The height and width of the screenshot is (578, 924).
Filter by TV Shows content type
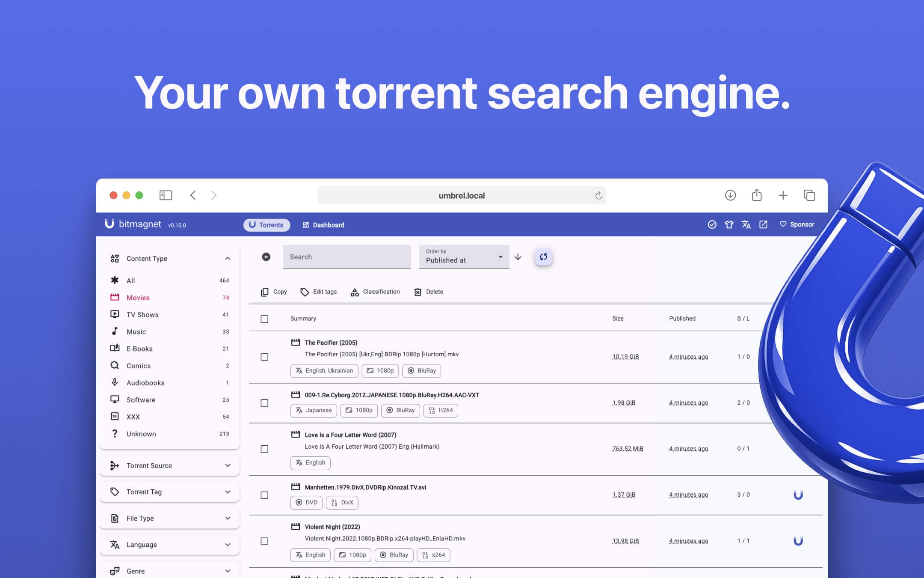click(x=169, y=315)
